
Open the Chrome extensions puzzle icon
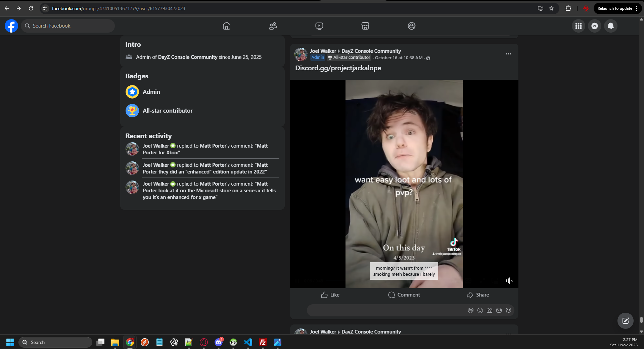tap(568, 8)
